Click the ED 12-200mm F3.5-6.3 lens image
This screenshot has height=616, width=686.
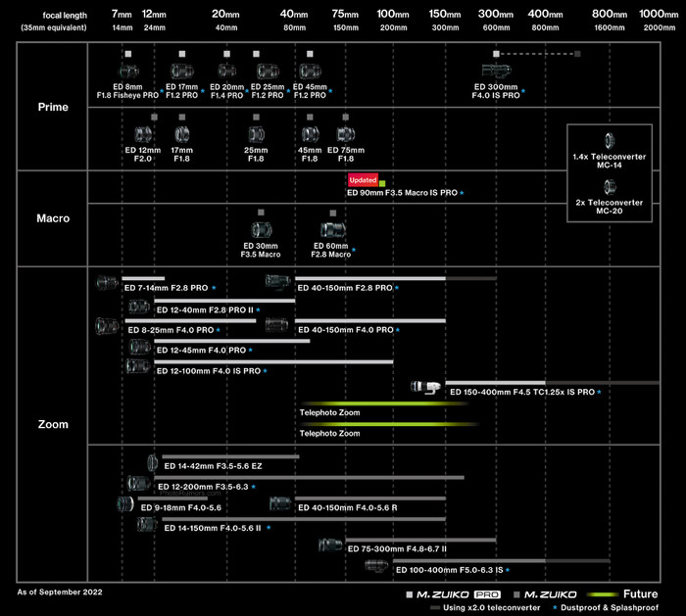(x=139, y=483)
